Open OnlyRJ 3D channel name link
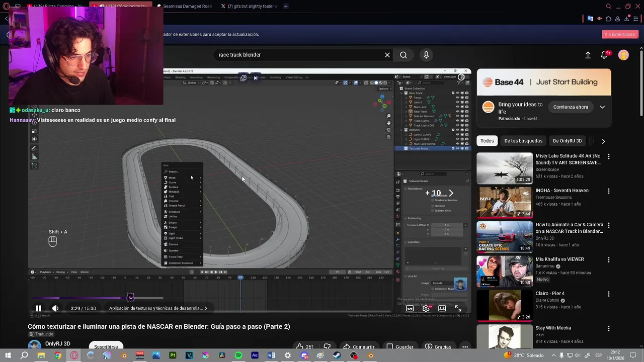This screenshot has height=362, width=644. coord(57,344)
